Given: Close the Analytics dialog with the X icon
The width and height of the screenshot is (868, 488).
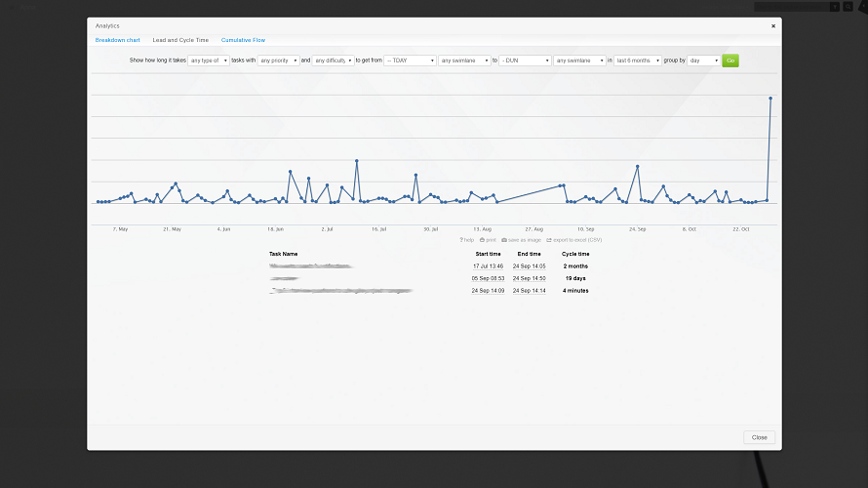Looking at the screenshot, I should coord(773,26).
